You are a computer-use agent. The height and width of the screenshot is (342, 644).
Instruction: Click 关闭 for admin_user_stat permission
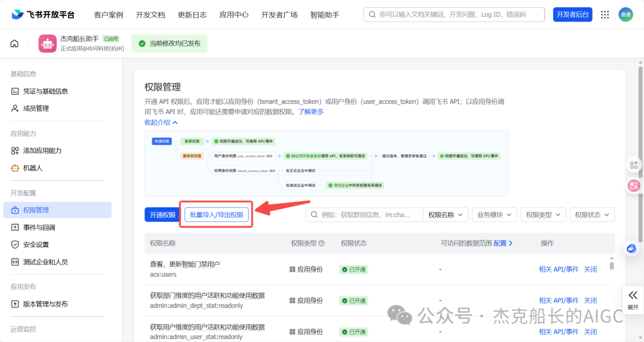590,332
